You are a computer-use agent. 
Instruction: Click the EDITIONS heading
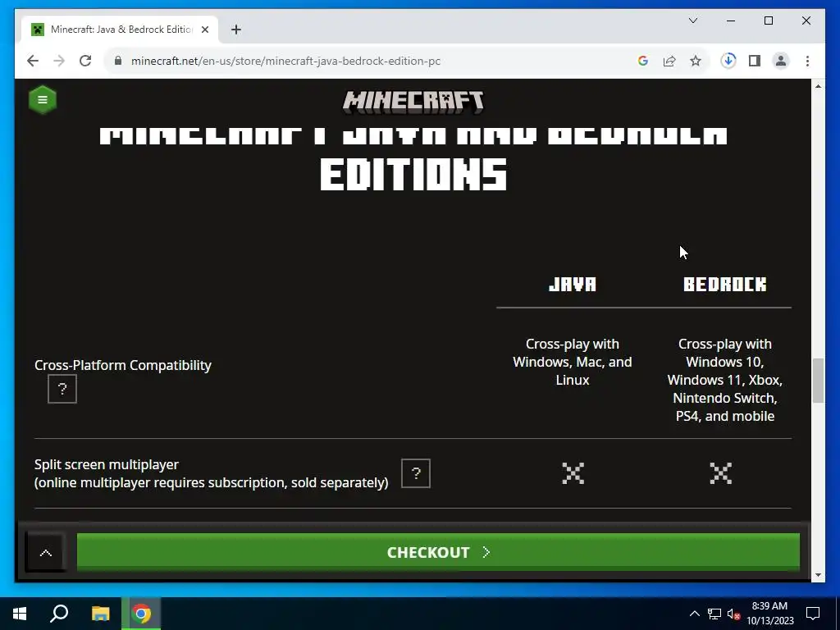pos(413,174)
